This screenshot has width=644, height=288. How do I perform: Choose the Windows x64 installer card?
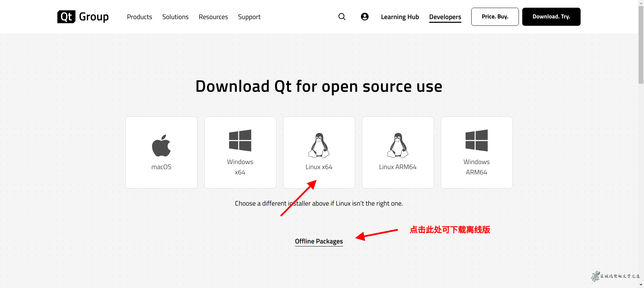(240, 152)
